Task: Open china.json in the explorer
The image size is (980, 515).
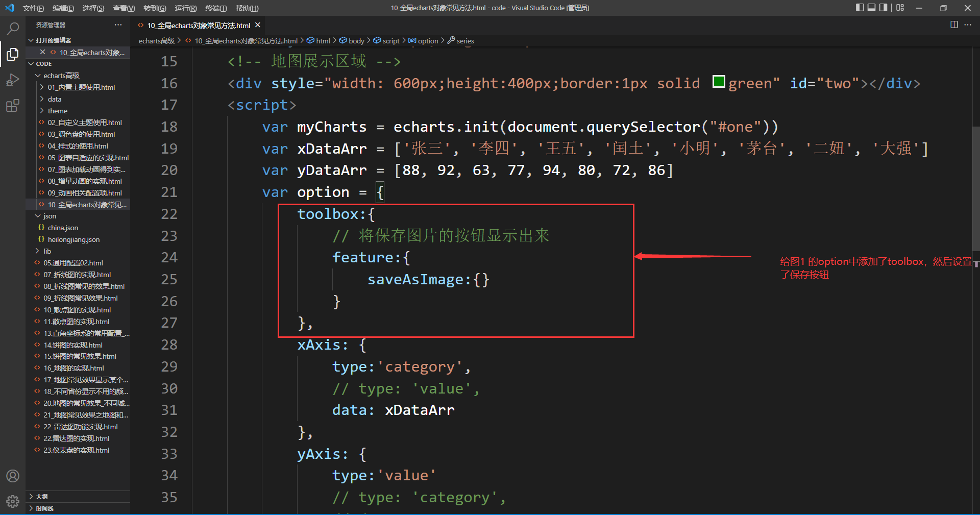Action: point(63,228)
